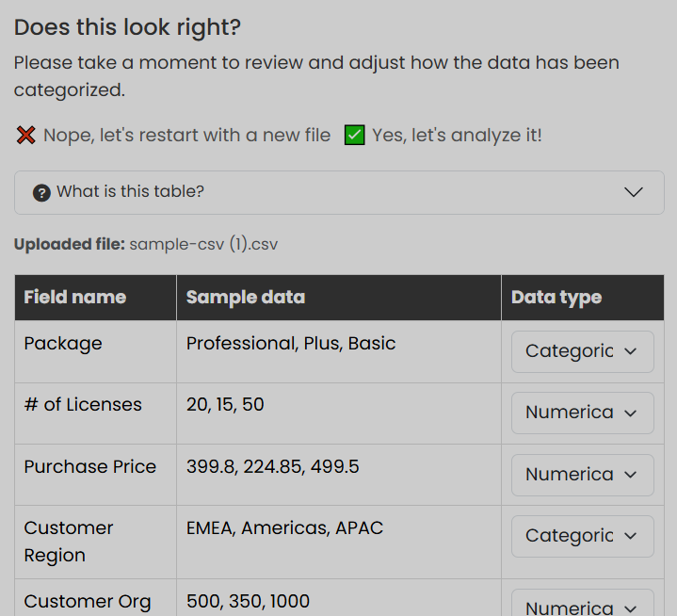Click the "Sample data" column header
677x616 pixels.
[x=246, y=298]
